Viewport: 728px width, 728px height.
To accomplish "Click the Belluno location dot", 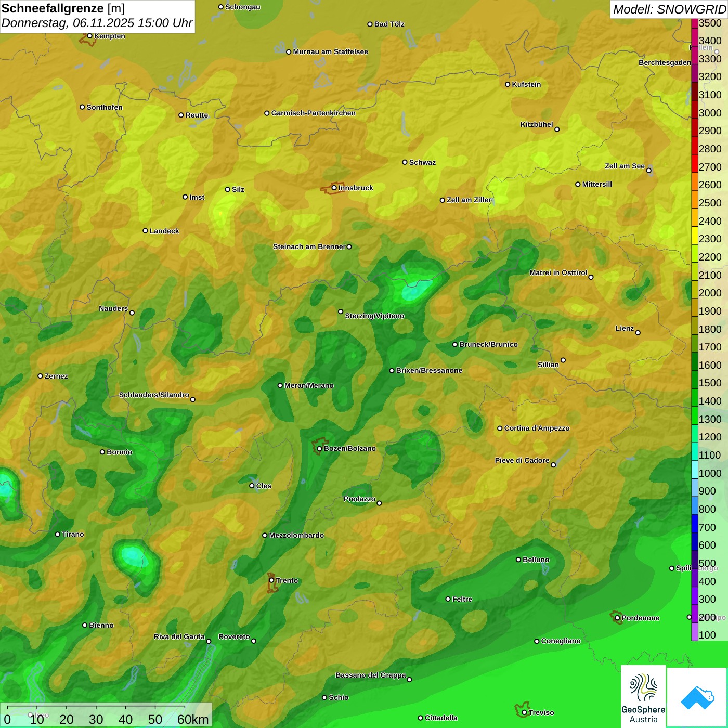I will tap(518, 560).
